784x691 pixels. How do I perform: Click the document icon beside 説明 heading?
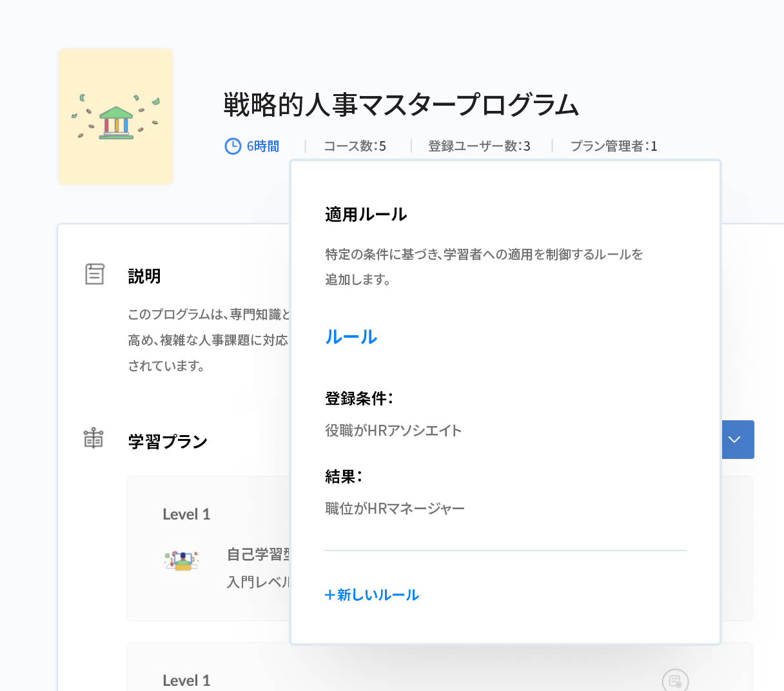click(x=95, y=273)
